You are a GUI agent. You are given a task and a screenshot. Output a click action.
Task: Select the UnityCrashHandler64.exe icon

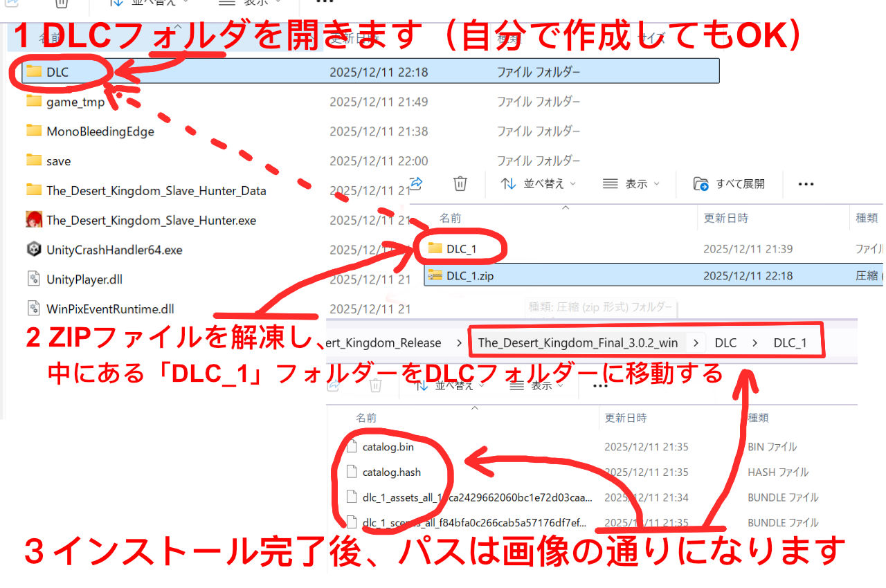click(x=33, y=249)
